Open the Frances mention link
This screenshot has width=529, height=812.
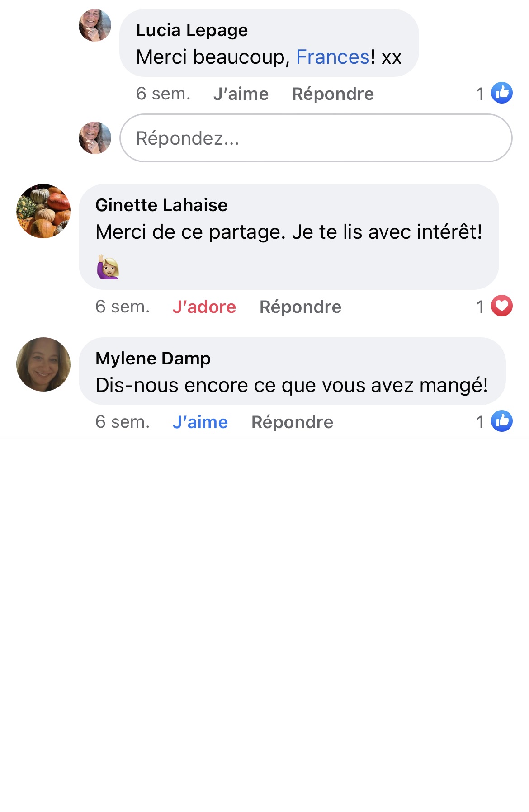click(x=333, y=57)
